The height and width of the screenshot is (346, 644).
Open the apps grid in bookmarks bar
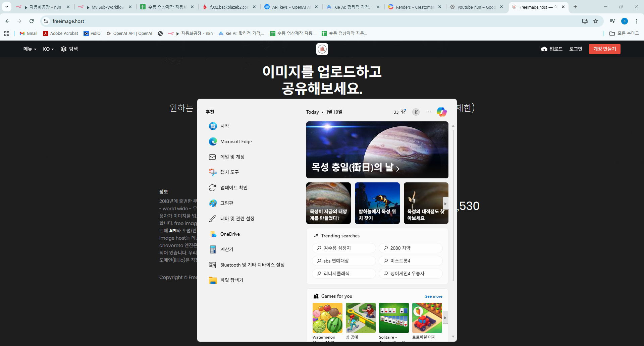(7, 34)
